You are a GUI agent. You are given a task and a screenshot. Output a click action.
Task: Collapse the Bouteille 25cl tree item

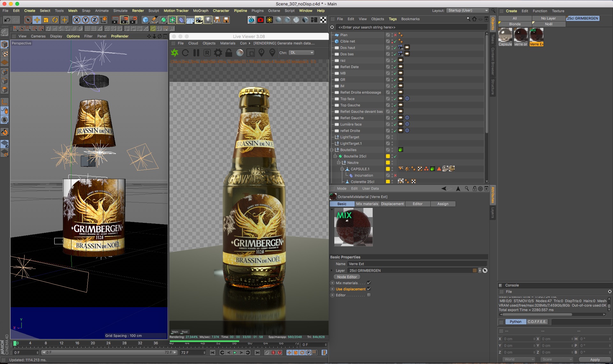click(335, 156)
